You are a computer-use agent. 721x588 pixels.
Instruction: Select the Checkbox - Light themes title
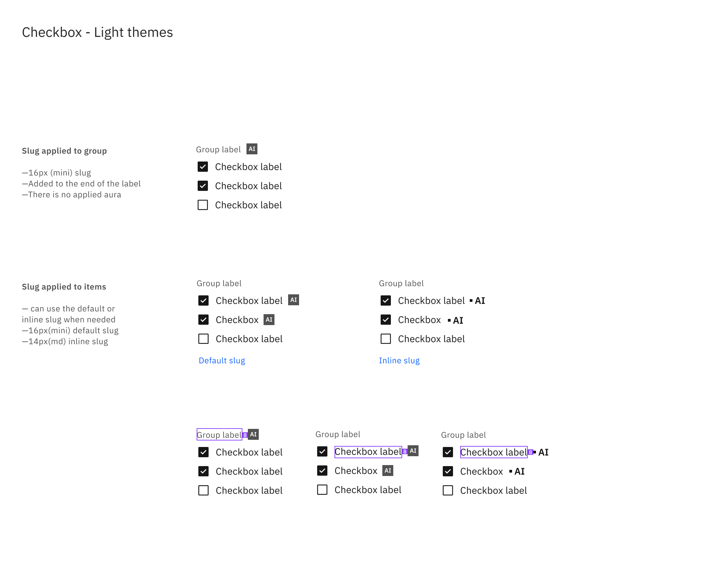(x=97, y=32)
